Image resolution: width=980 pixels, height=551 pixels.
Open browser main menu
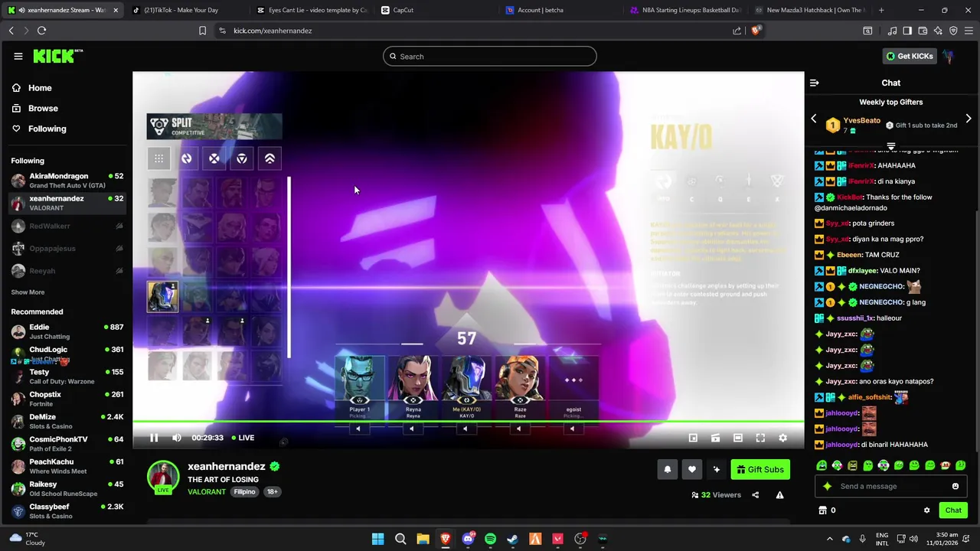969,31
